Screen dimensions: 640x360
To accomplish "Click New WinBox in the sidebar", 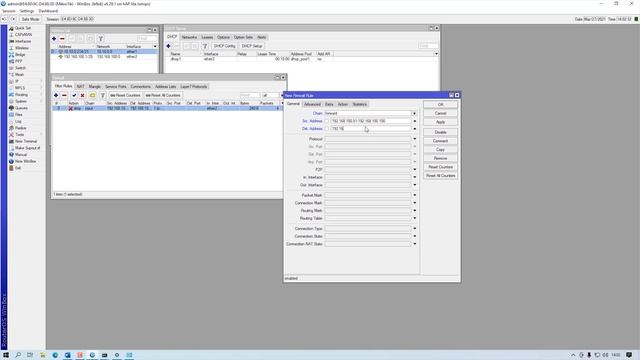I will pos(24,161).
